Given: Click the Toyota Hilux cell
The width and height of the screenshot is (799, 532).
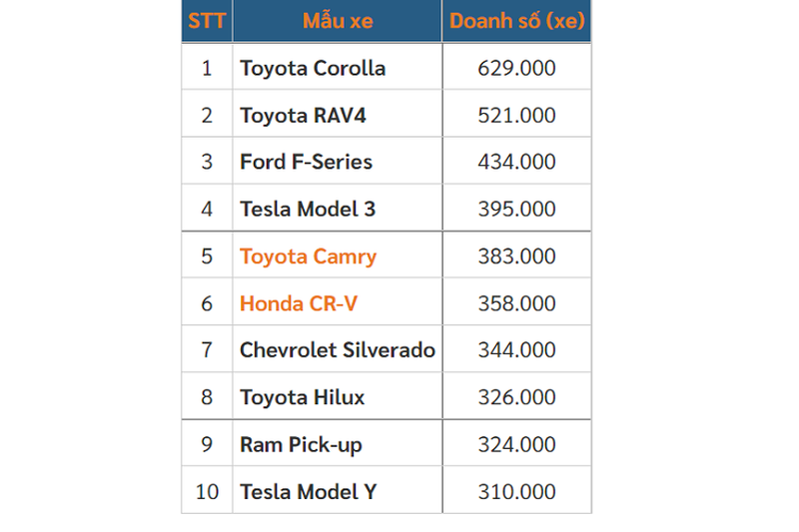Looking at the screenshot, I should (302, 397).
